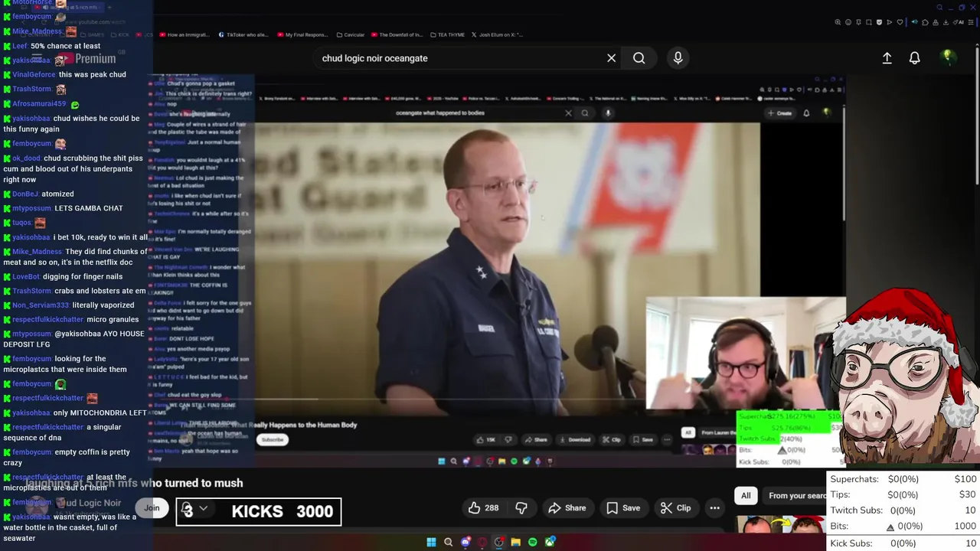Open the red Opera GX taskbar icon
Image resolution: width=980 pixels, height=551 pixels.
click(482, 543)
